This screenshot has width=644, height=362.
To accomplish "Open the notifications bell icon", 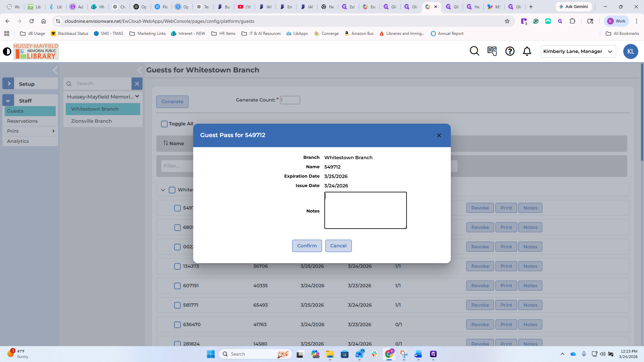I will [527, 51].
